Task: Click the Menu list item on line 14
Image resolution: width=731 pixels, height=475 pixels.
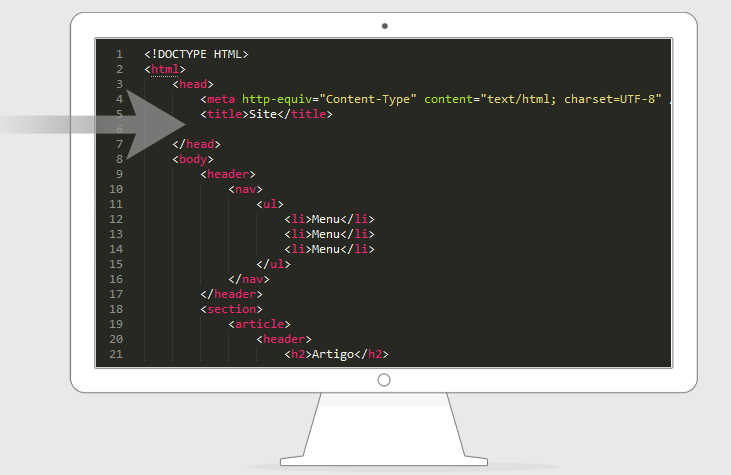Action: pyautogui.click(x=329, y=249)
